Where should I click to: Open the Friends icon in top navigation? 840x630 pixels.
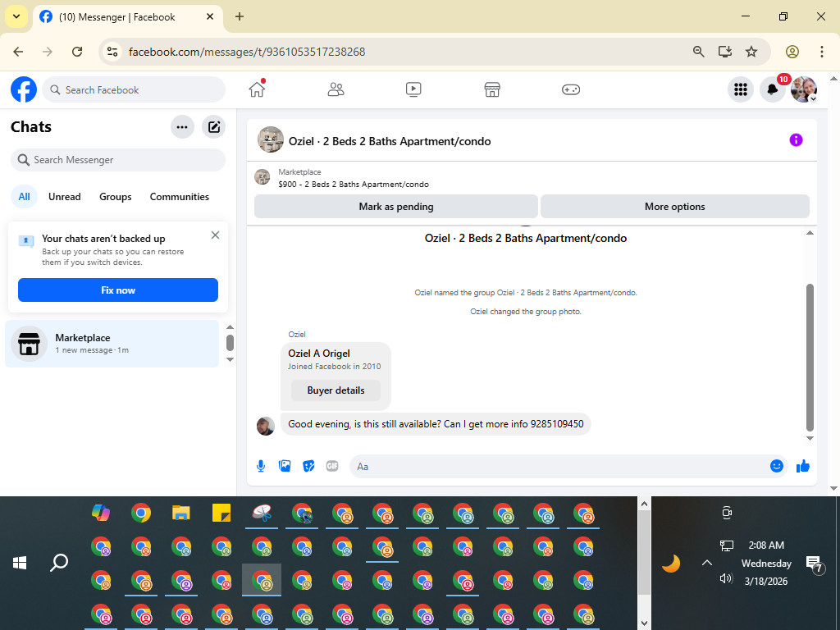336,89
